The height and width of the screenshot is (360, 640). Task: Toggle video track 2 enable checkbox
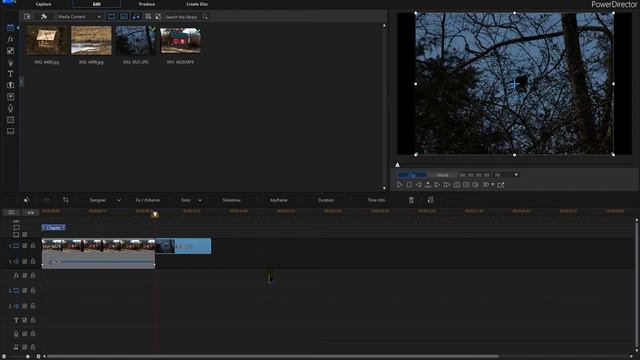24,291
